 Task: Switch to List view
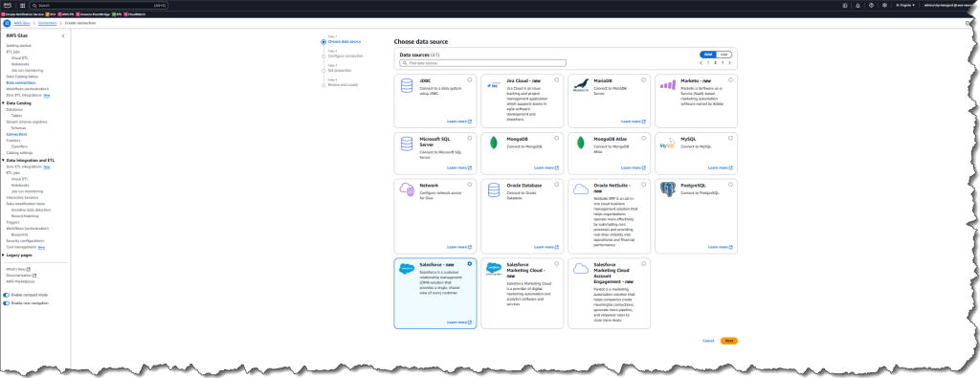(724, 55)
